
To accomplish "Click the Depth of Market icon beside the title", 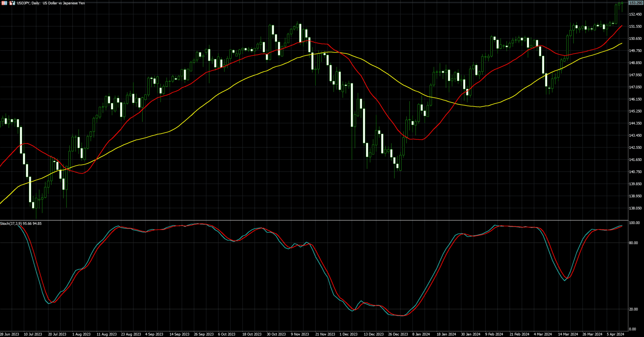I will point(13,3).
